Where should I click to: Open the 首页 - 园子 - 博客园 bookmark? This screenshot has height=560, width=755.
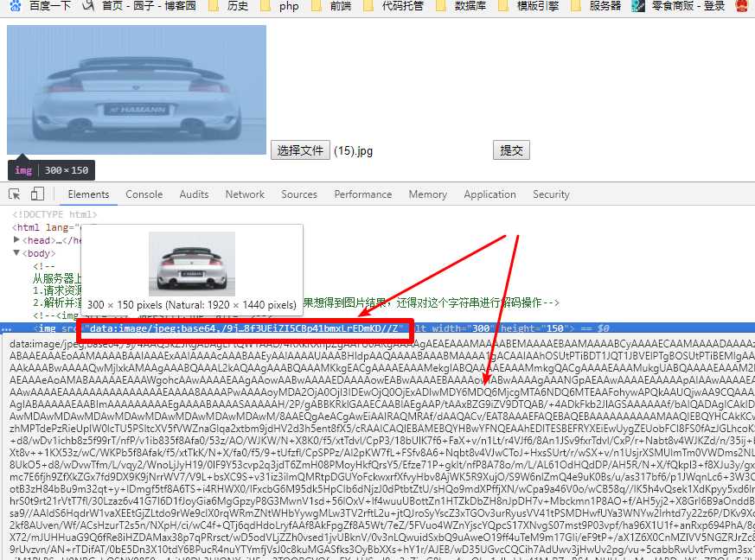139,6
